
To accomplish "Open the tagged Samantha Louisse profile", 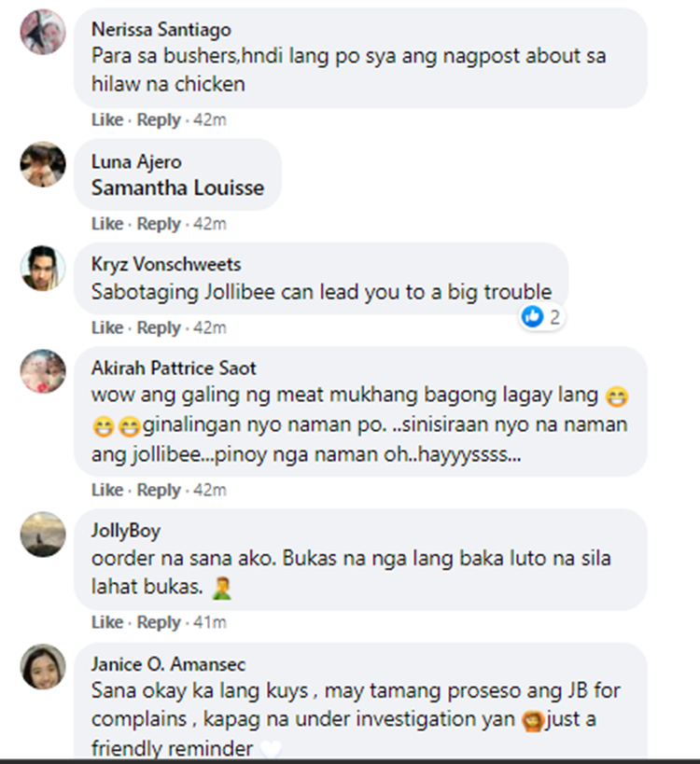I will [178, 188].
